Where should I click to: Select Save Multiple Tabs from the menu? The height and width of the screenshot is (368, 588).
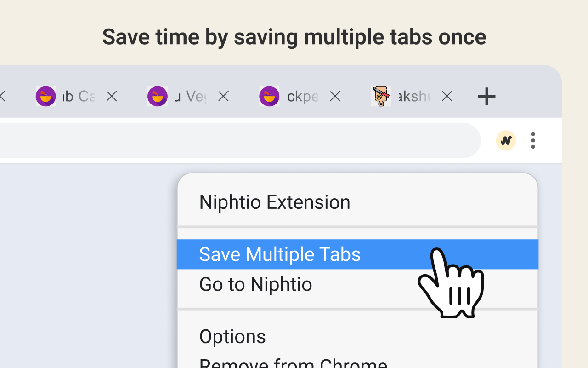280,254
